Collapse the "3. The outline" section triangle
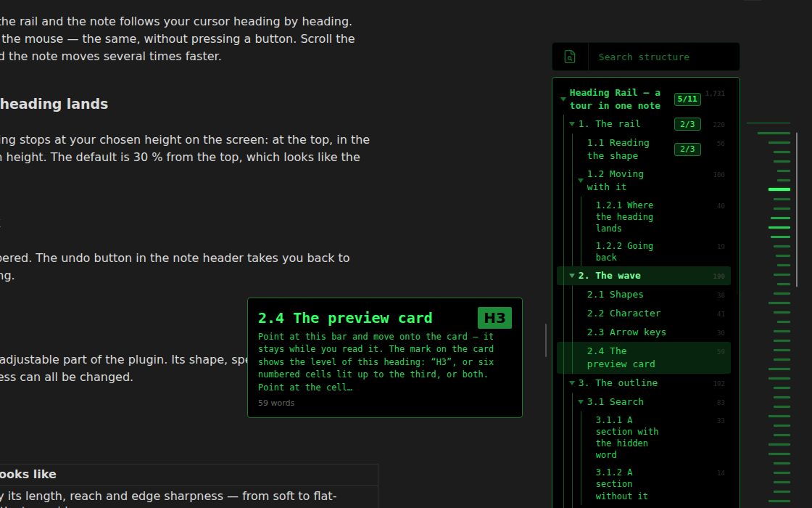The height and width of the screenshot is (508, 812). [572, 383]
